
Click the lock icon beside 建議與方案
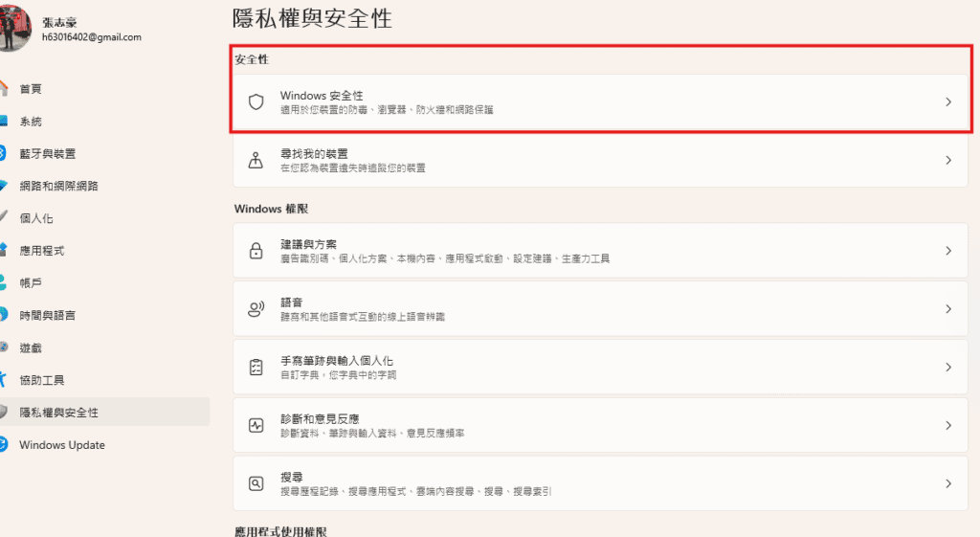(x=256, y=251)
